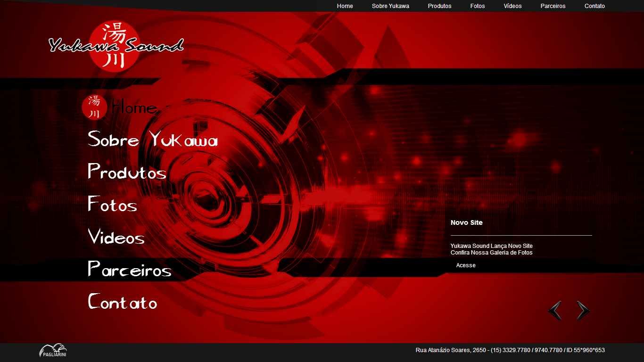Image resolution: width=644 pixels, height=362 pixels.
Task: Open the large Contato menu link
Action: click(x=123, y=302)
